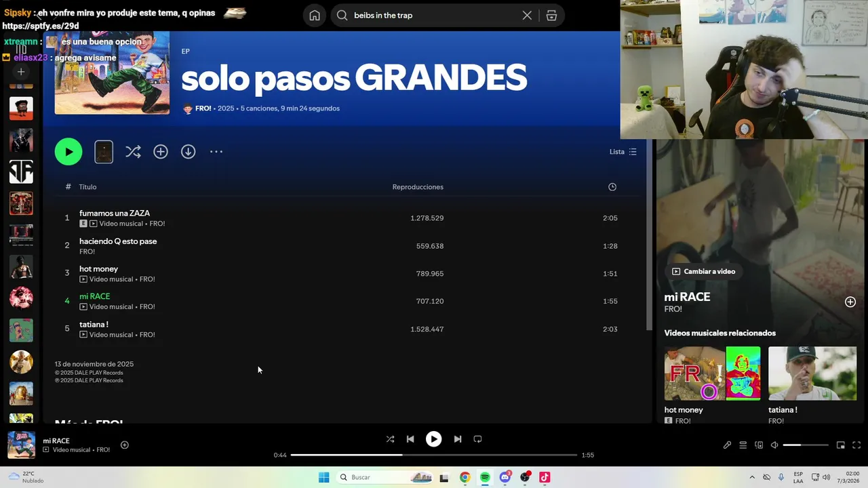Screen dimensions: 868x488
Task: Open Task View on taskbar
Action: [444, 477]
